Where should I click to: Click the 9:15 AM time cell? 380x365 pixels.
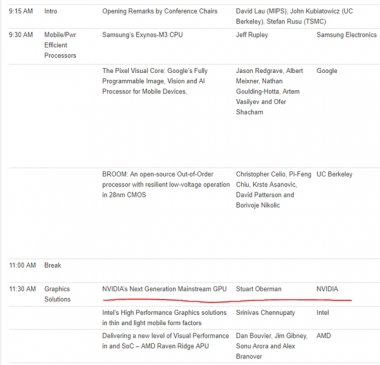point(21,11)
